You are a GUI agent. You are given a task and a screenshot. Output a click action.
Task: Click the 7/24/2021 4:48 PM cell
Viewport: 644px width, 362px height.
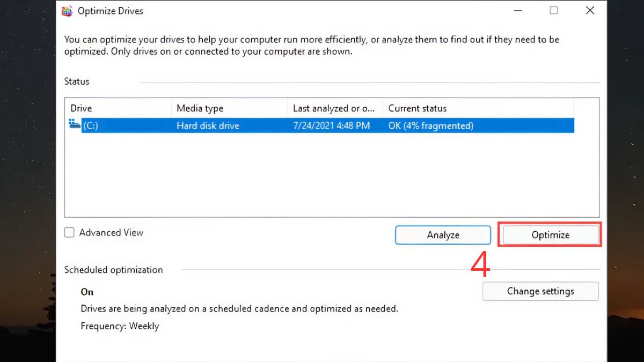pyautogui.click(x=331, y=126)
